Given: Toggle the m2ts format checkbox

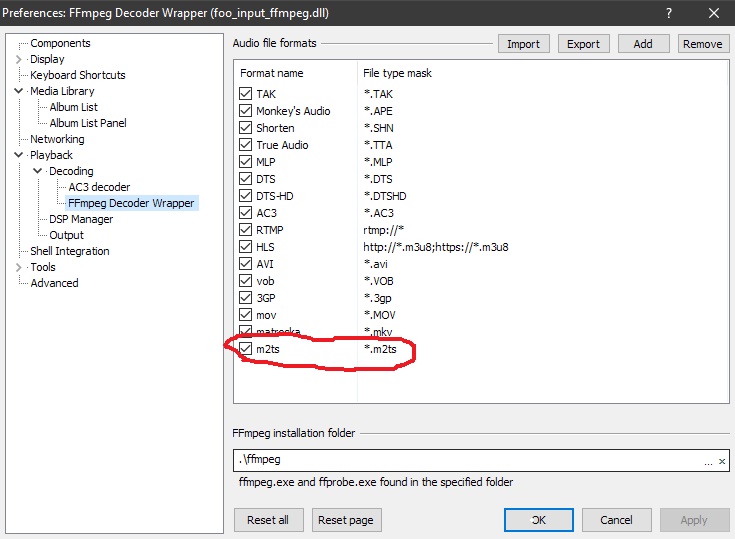Looking at the screenshot, I should [246, 348].
